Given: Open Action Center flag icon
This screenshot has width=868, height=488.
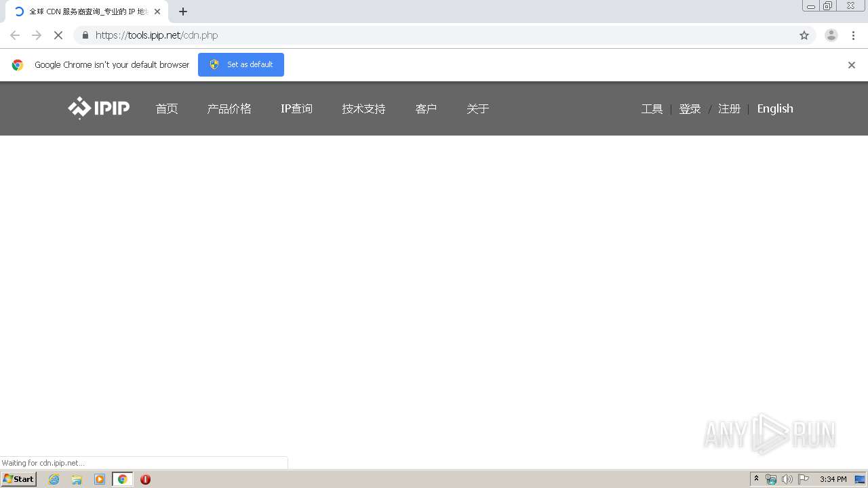Looking at the screenshot, I should (804, 479).
